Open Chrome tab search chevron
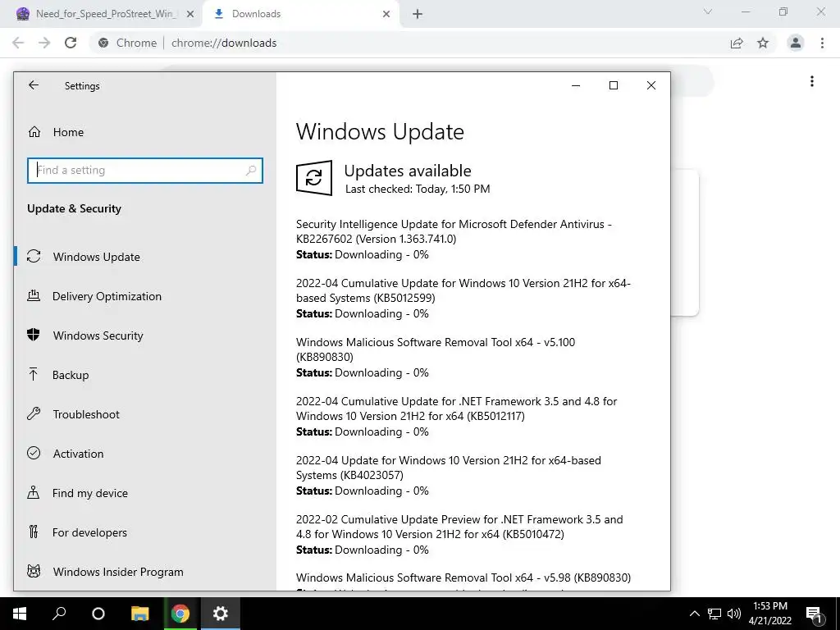Screen dimensions: 840x630 (x=708, y=11)
